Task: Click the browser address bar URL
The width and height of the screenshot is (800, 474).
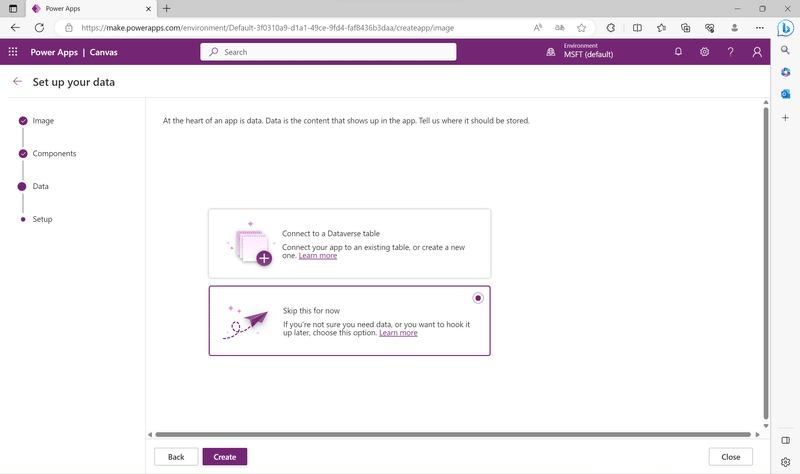Action: pos(267,28)
